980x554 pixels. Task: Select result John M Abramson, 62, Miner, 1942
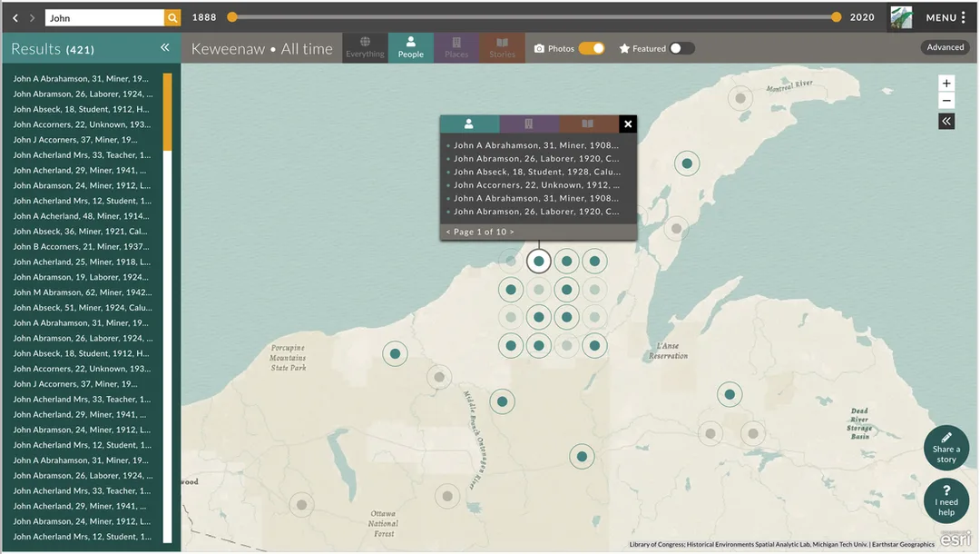[83, 292]
